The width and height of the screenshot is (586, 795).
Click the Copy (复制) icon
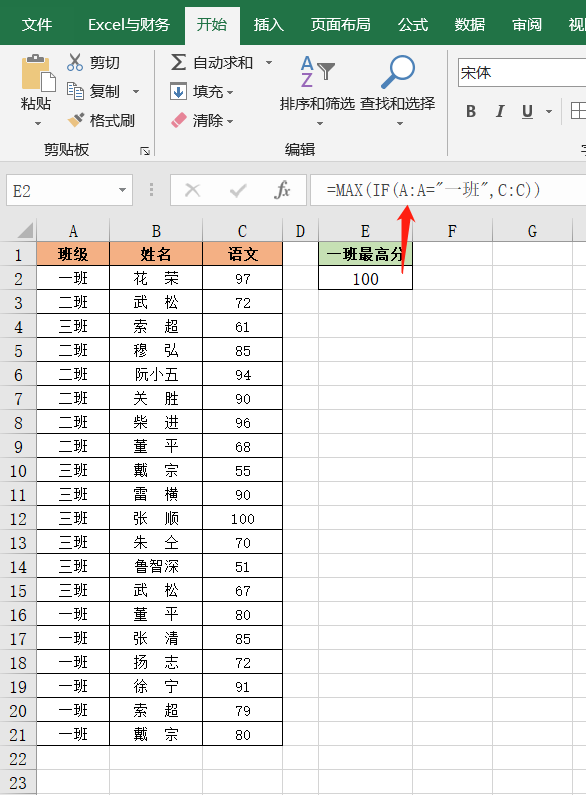(x=75, y=91)
